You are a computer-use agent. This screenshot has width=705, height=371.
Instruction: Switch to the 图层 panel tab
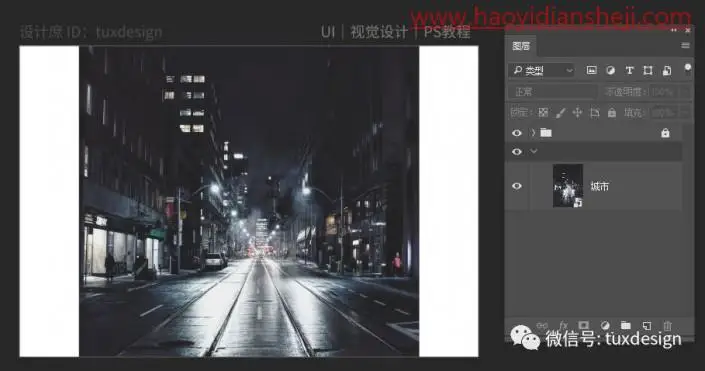pyautogui.click(x=521, y=46)
